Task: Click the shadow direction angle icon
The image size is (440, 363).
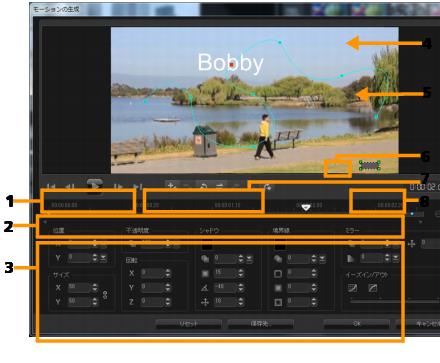Action: tap(205, 288)
